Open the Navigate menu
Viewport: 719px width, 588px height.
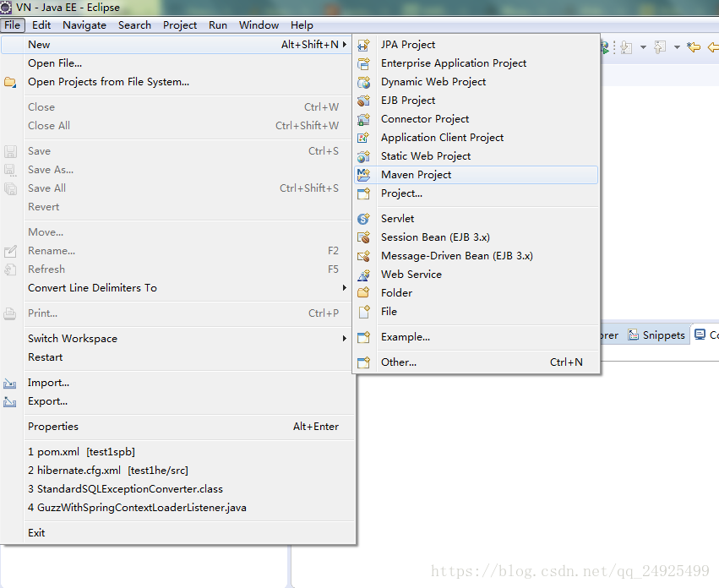tap(84, 25)
